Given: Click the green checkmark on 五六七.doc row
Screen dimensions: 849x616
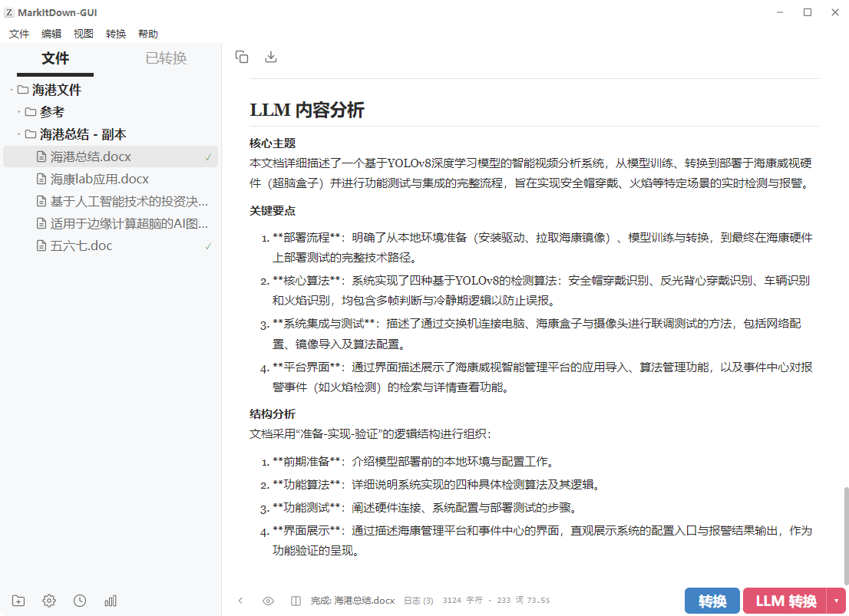Looking at the screenshot, I should tap(209, 246).
